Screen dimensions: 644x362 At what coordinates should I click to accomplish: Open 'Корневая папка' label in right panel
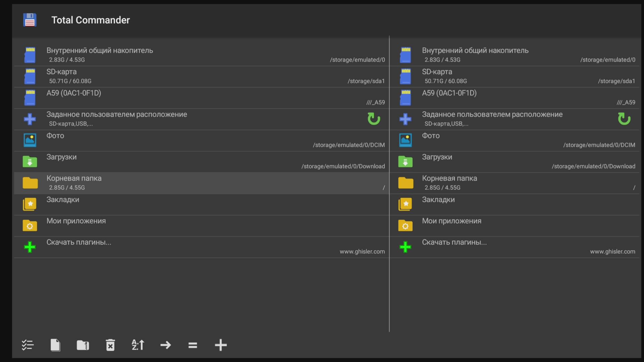pos(449,178)
